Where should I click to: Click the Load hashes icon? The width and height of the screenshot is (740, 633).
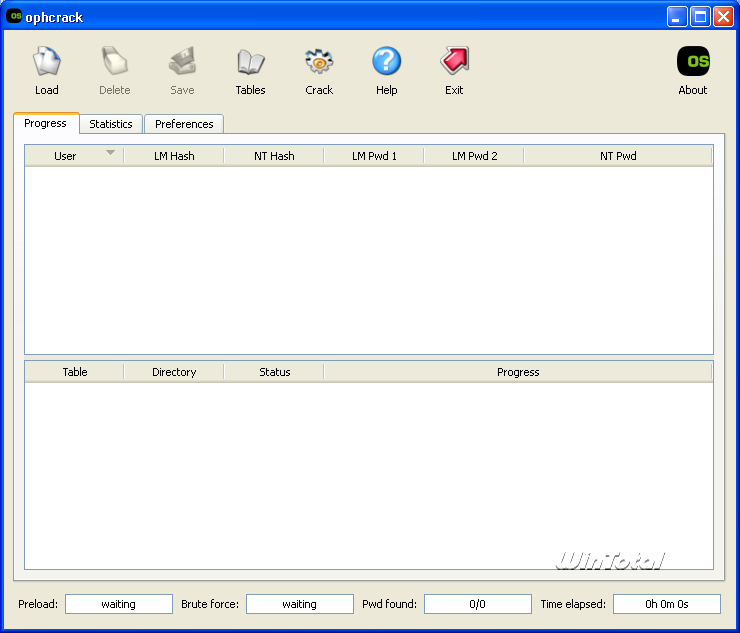click(x=47, y=63)
